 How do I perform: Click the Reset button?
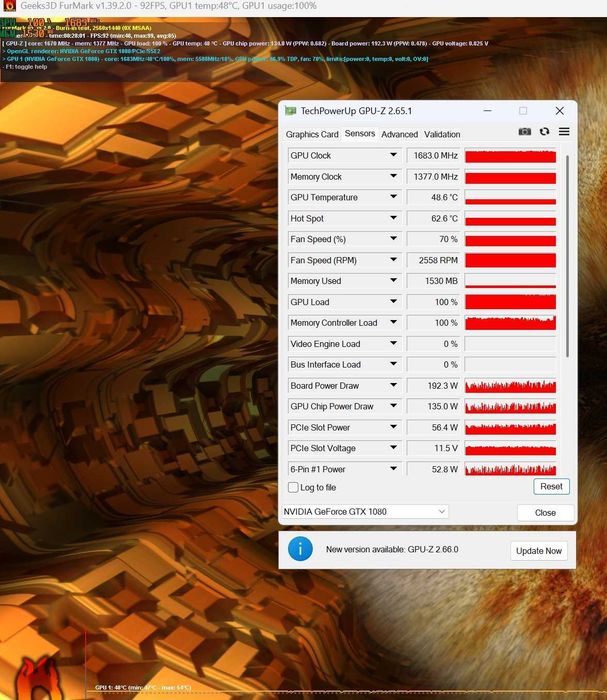point(551,486)
